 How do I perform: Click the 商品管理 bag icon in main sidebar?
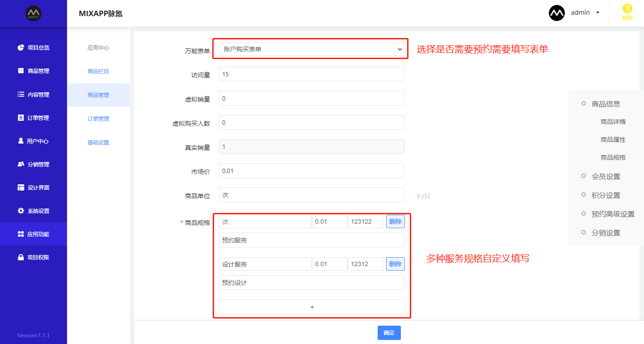21,71
